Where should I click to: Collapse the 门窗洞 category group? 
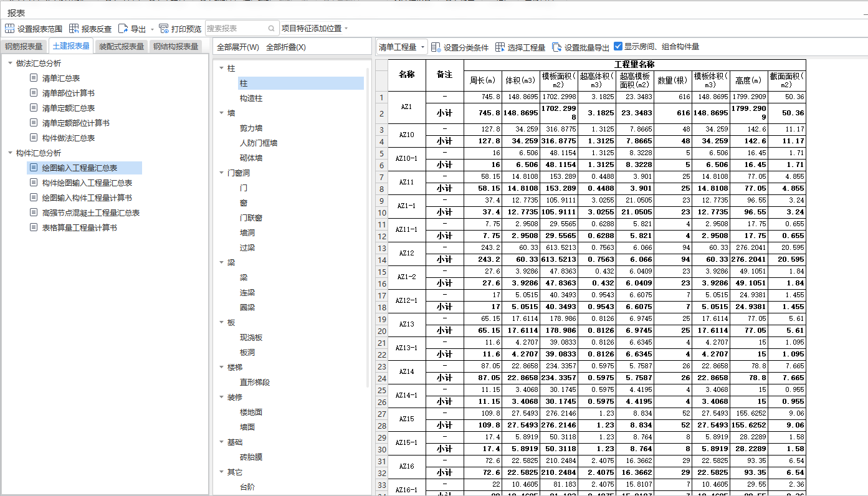pos(221,173)
